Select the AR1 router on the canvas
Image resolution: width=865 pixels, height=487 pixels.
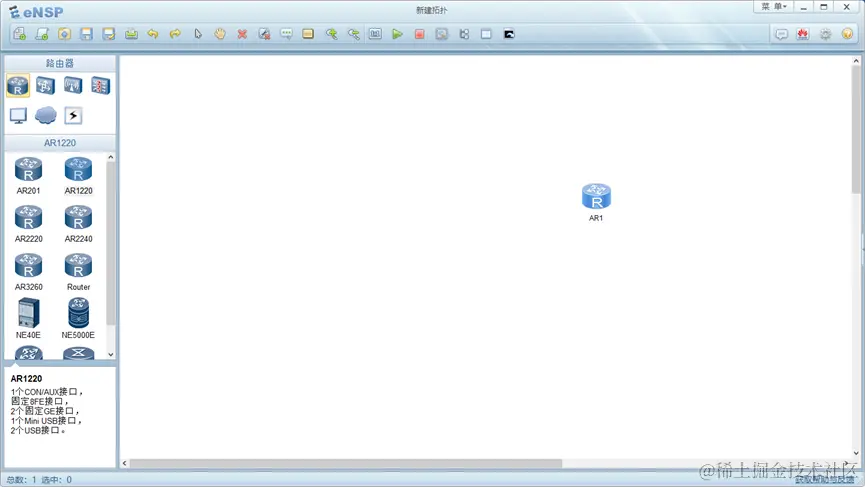point(596,202)
